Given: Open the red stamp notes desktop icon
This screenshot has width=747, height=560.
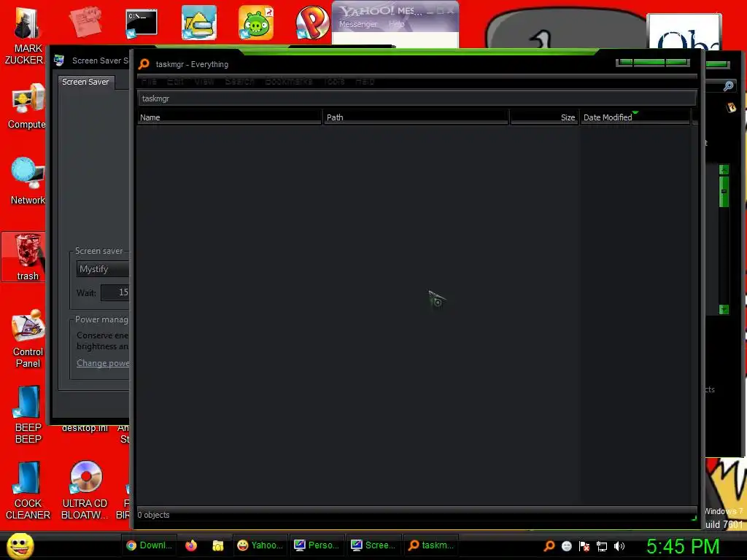Looking at the screenshot, I should [x=85, y=22].
